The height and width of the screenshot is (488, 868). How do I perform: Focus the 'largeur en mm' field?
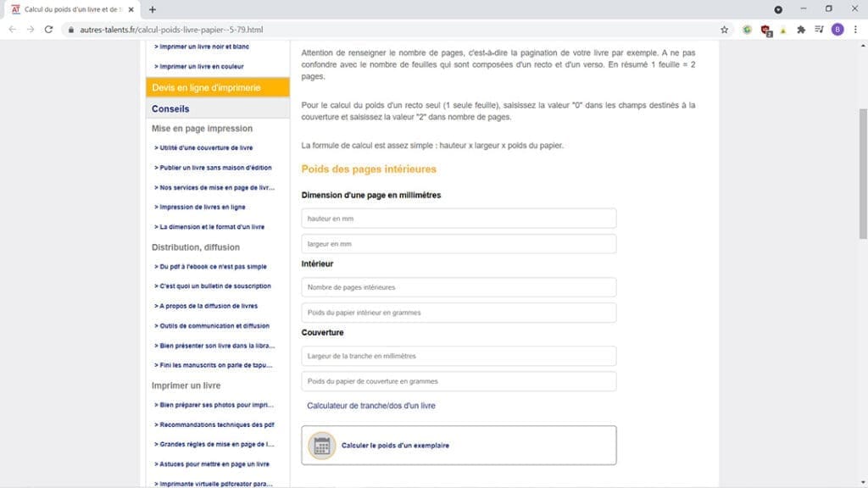pos(459,244)
